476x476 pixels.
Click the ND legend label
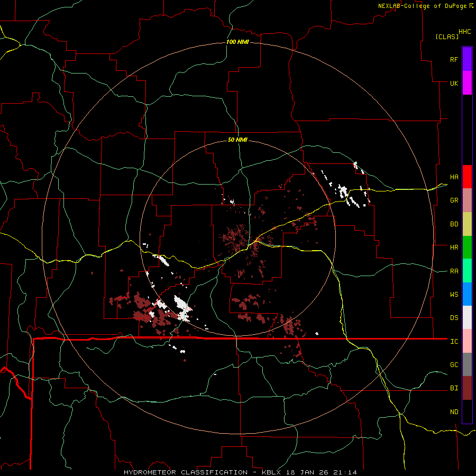tap(454, 412)
